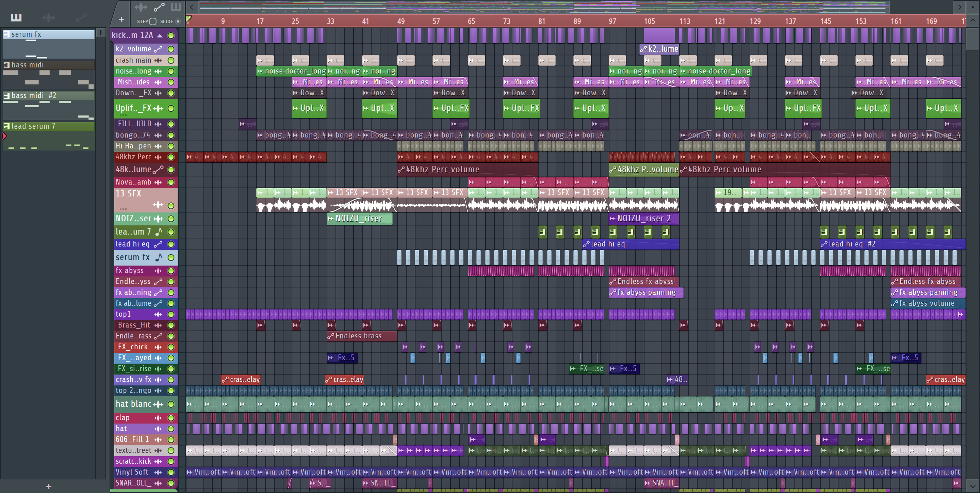The width and height of the screenshot is (980, 493).
Task: Click bar 49 on the timeline ruler
Action: click(x=401, y=21)
